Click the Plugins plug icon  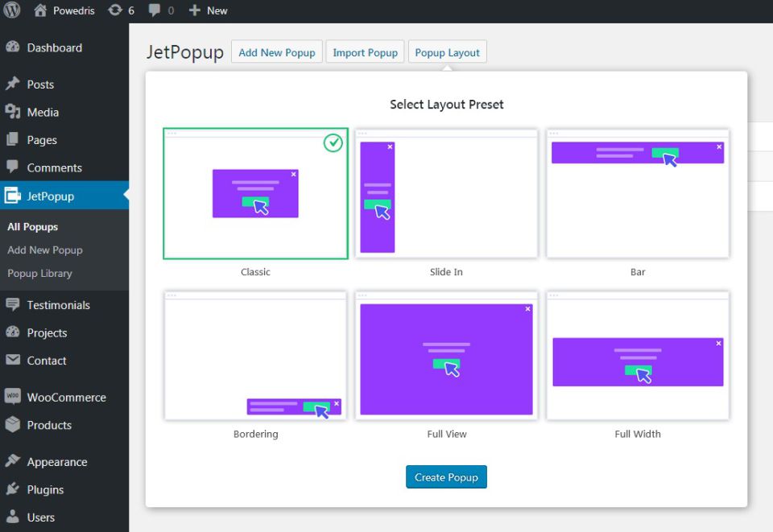click(12, 489)
